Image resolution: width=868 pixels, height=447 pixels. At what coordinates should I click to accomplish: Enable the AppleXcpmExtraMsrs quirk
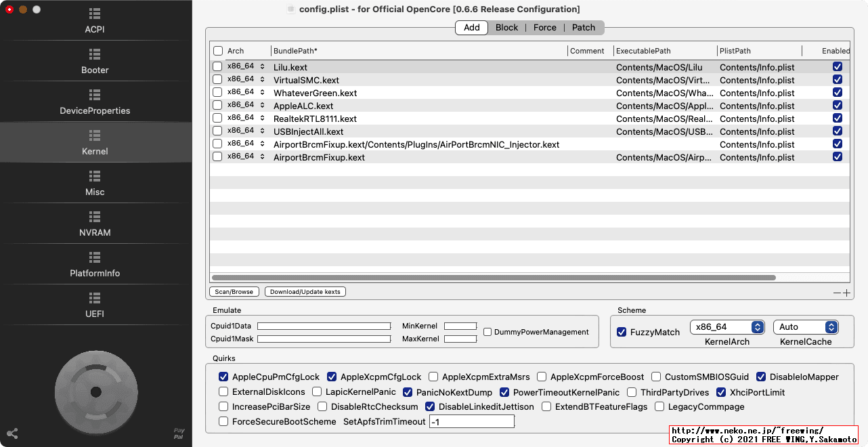[433, 377]
